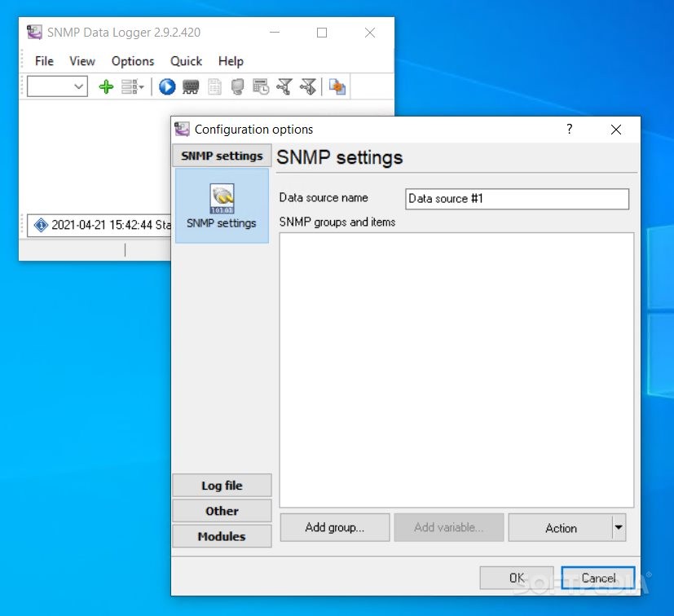Click the blue info icon in log entry
This screenshot has width=674, height=616.
coord(41,225)
